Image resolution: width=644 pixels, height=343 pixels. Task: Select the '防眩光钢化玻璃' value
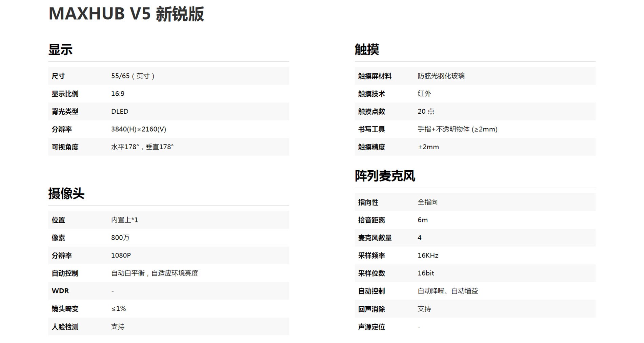441,76
